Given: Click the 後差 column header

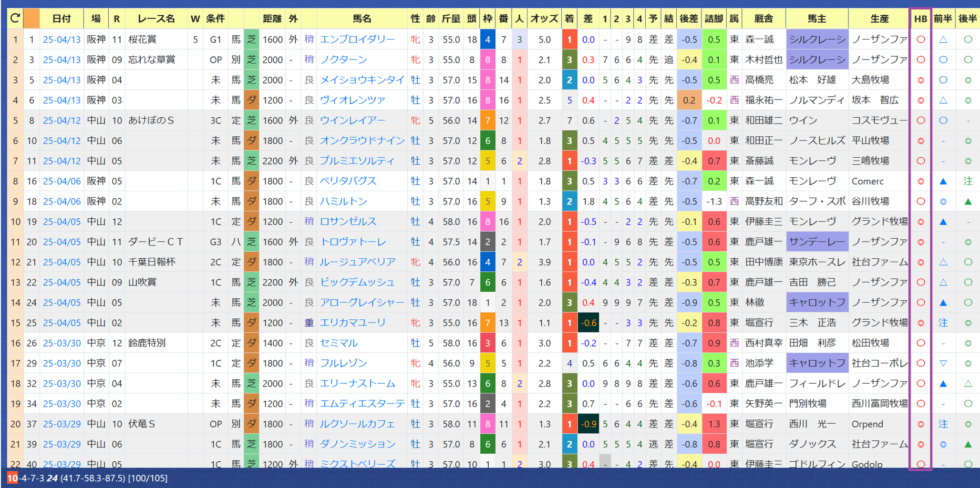Looking at the screenshot, I should pyautogui.click(x=689, y=19).
